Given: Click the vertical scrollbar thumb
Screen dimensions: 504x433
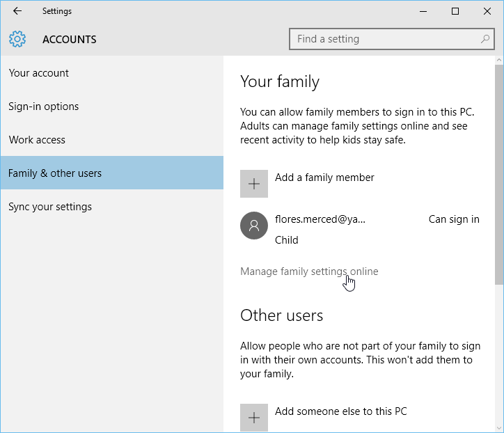Looking at the screenshot, I should pyautogui.click(x=498, y=174).
